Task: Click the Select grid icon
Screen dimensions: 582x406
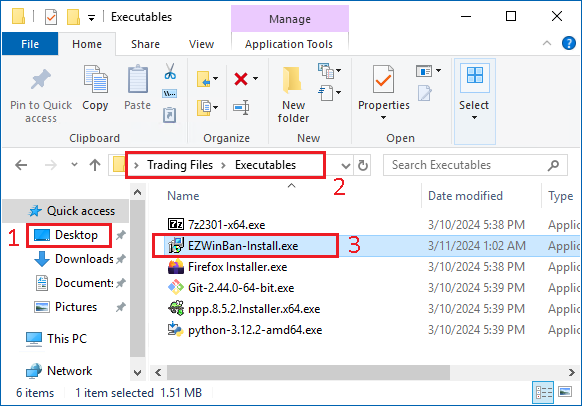Action: tap(475, 75)
